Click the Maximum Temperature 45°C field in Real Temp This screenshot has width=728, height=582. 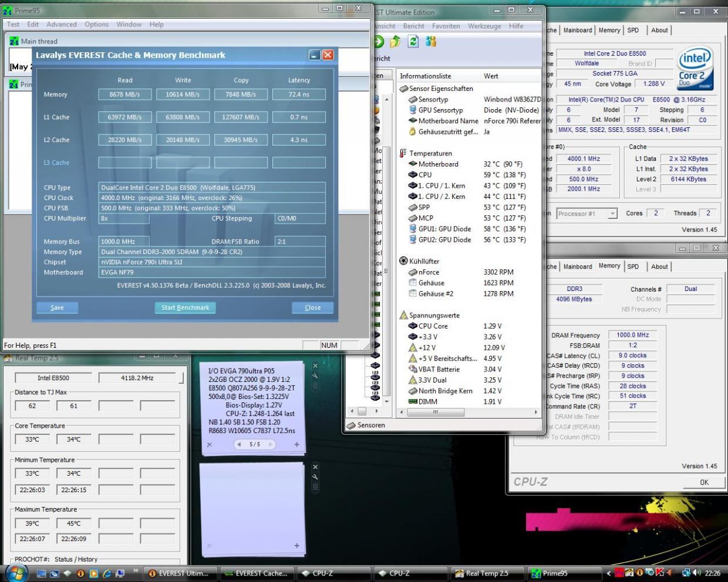pos(74,523)
